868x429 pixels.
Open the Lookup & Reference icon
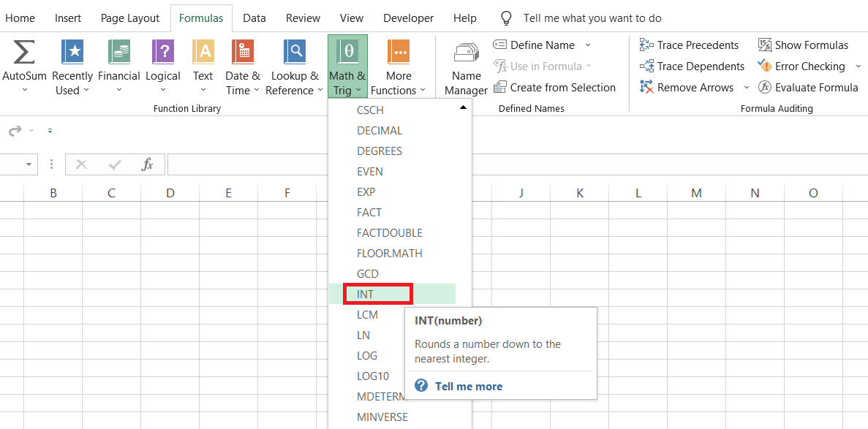click(295, 53)
